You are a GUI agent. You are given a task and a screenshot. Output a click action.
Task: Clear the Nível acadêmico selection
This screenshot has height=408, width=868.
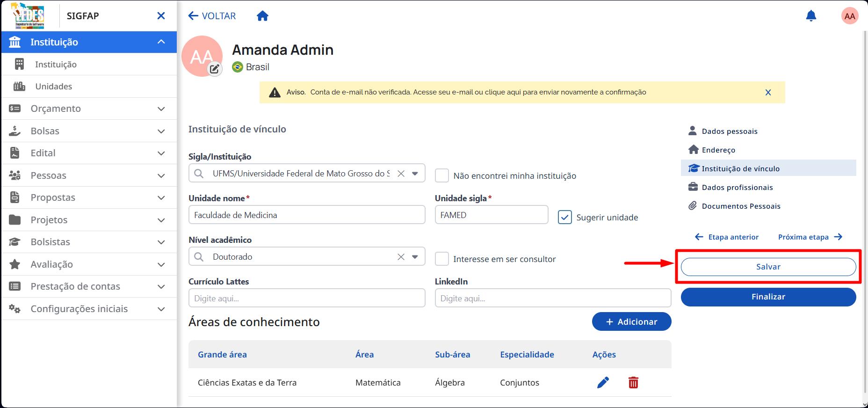pyautogui.click(x=401, y=257)
